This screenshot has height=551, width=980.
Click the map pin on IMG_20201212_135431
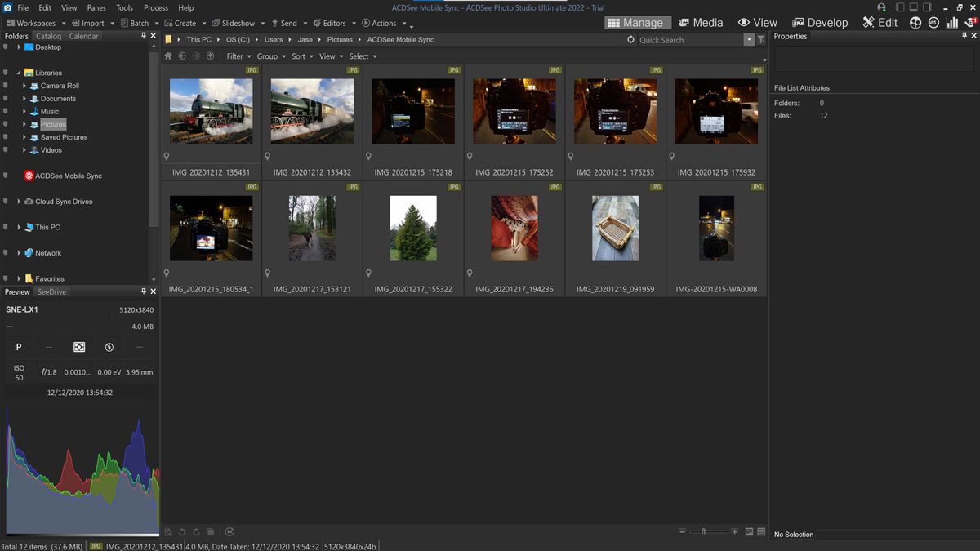click(167, 156)
